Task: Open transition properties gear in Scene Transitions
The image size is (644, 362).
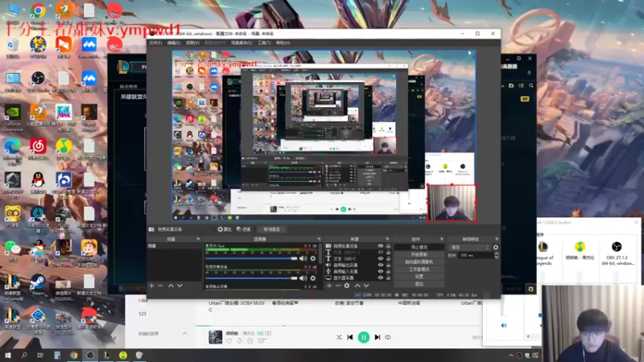Action: [x=496, y=248]
